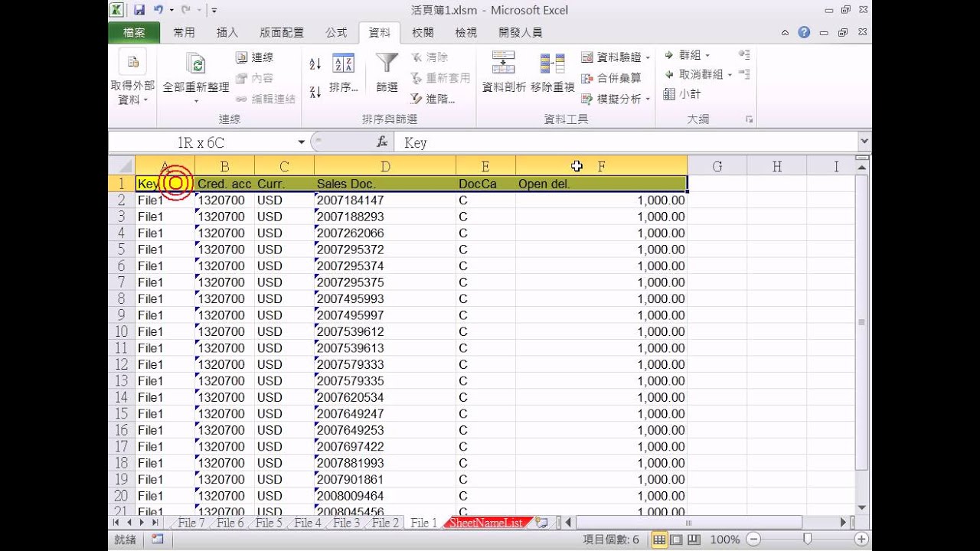Click zoom out minus button
This screenshot has height=551, width=980.
753,540
